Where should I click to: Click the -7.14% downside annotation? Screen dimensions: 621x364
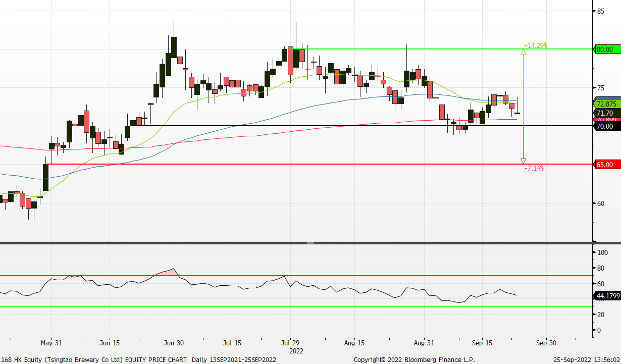coord(534,168)
